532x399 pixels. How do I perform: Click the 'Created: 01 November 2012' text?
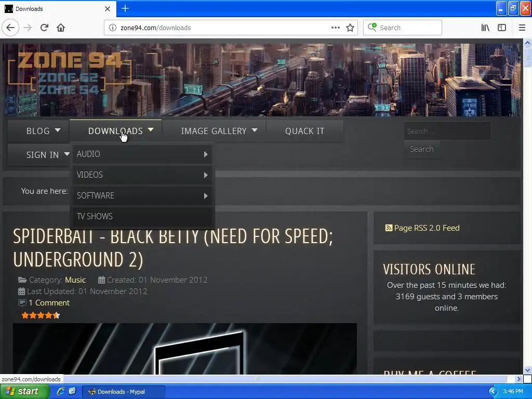pyautogui.click(x=157, y=280)
